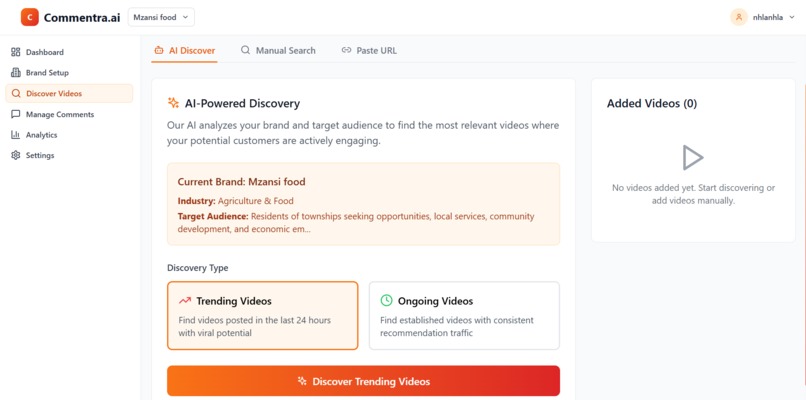Click the clock icon in Ongoing Videos
This screenshot has width=806, height=400.
pyautogui.click(x=386, y=300)
